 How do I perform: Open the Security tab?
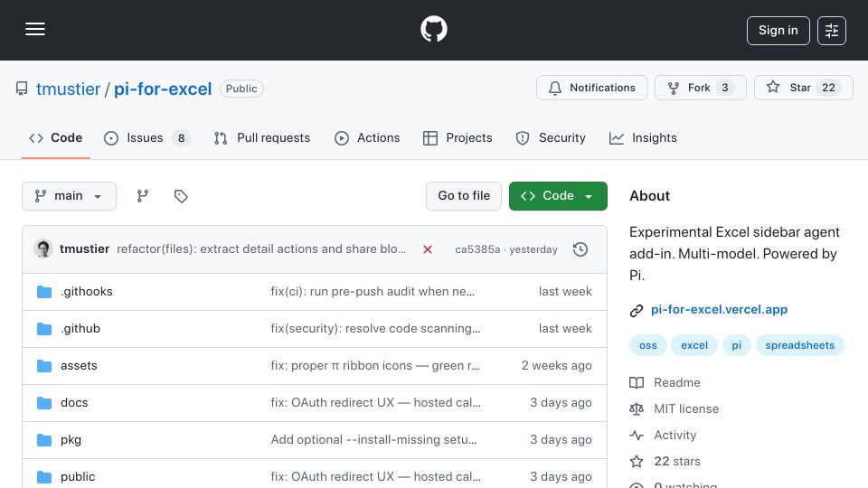[x=551, y=137]
